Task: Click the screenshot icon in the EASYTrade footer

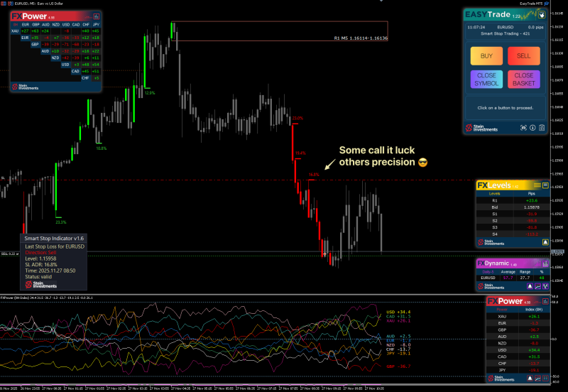Action: tap(523, 128)
